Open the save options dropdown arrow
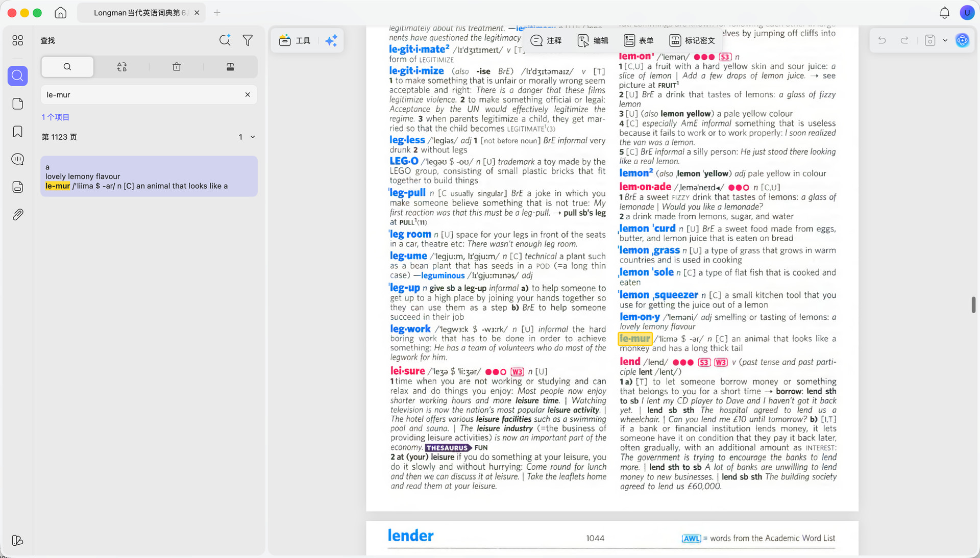This screenshot has width=980, height=558. (945, 40)
